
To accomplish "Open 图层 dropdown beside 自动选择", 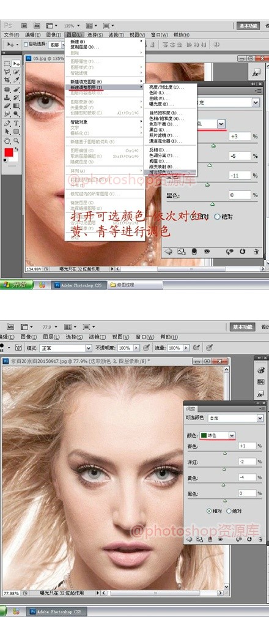I will (x=57, y=44).
